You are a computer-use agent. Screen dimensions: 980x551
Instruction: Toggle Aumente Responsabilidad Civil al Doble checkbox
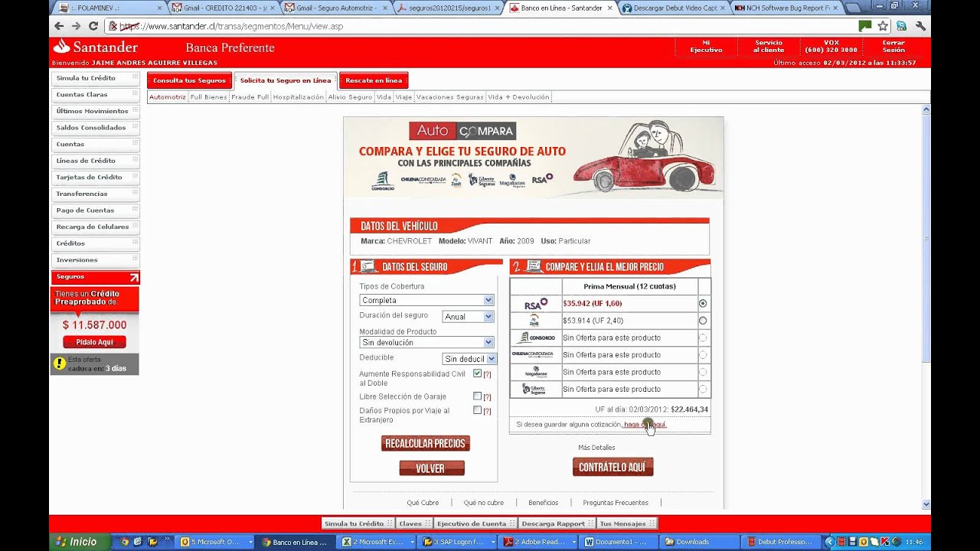(477, 373)
